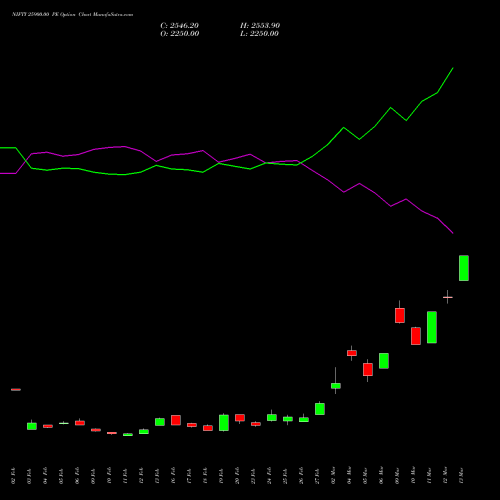This screenshot has width=500, height=500.
Task: Select the 06 Mar date label
Action: 381,476
